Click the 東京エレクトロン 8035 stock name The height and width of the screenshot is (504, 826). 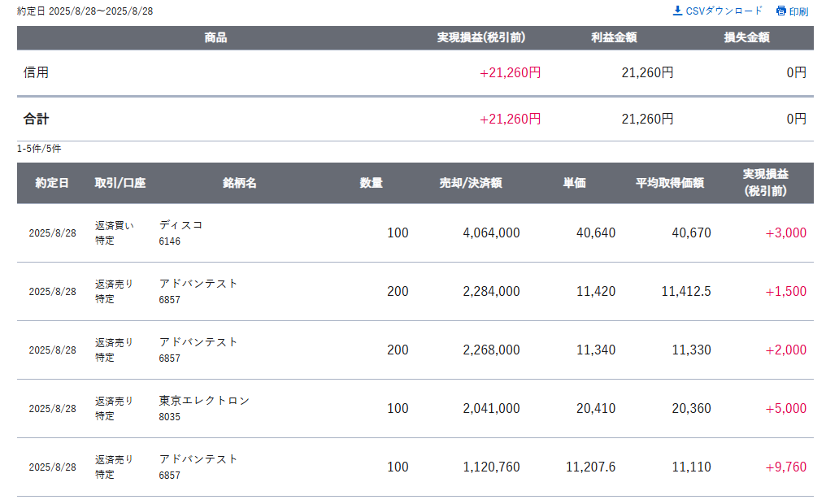click(x=204, y=408)
